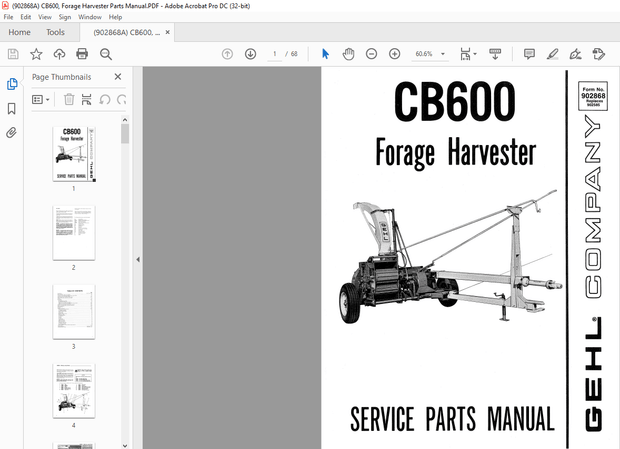This screenshot has height=449, width=620.
Task: Click thumbnails scrollbar up arrow
Action: tap(125, 120)
